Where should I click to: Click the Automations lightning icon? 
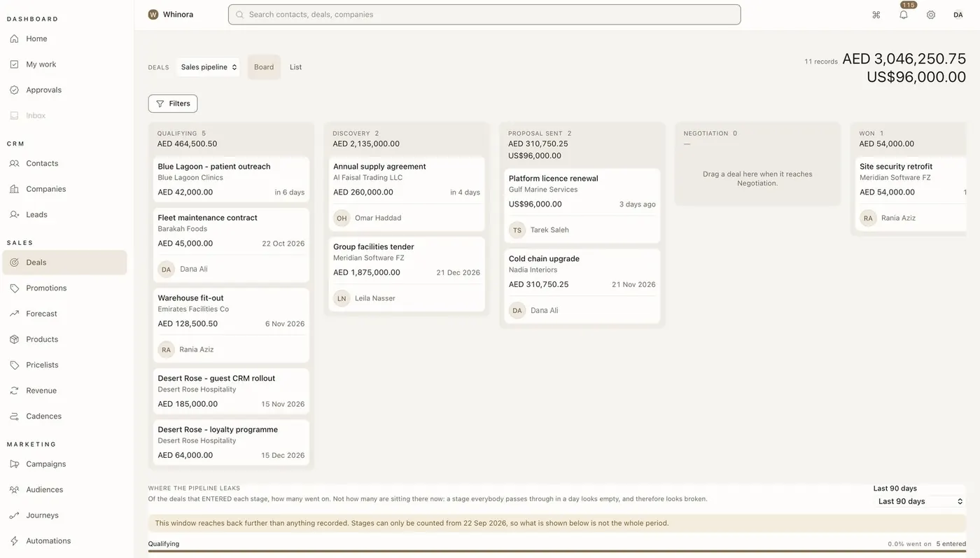tap(14, 541)
